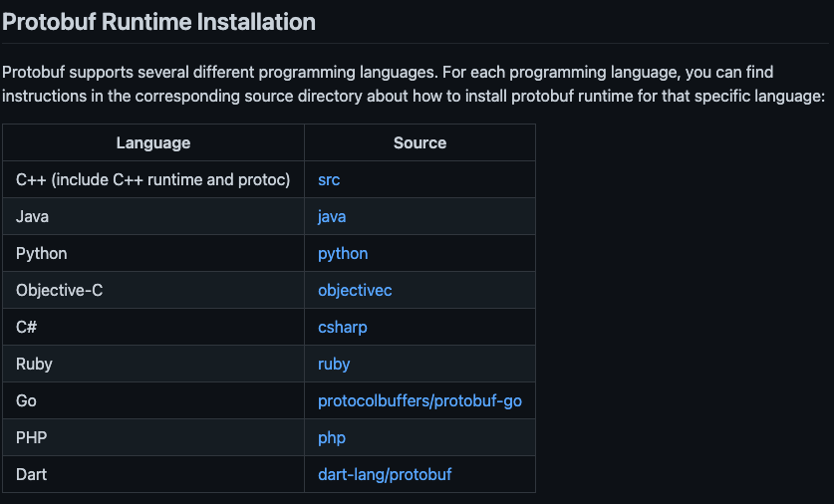Click the Java language cell
This screenshot has height=504, width=834.
pos(33,217)
